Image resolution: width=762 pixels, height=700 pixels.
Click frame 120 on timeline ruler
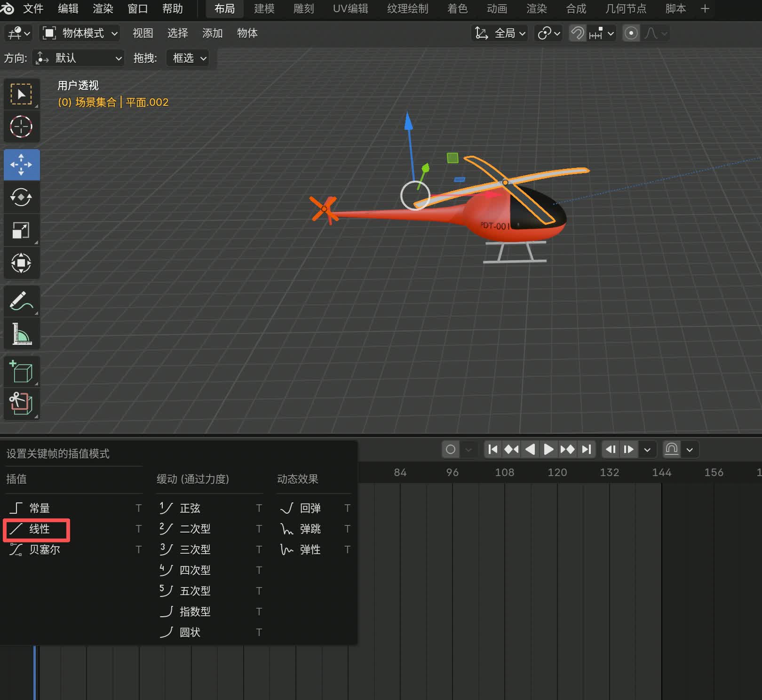point(557,472)
